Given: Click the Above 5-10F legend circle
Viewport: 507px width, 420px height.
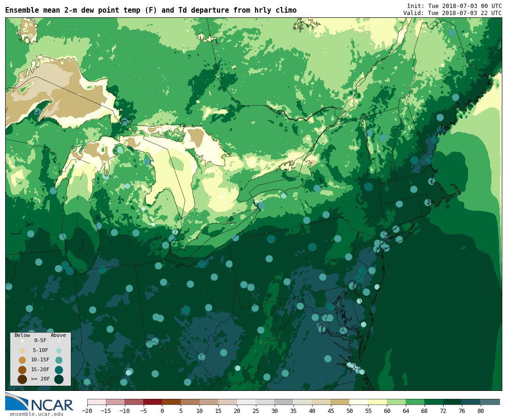Looking at the screenshot, I should (59, 351).
